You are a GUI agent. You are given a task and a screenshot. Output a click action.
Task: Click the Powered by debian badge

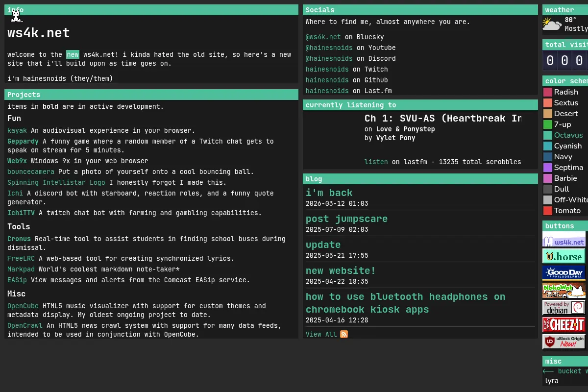564,308
